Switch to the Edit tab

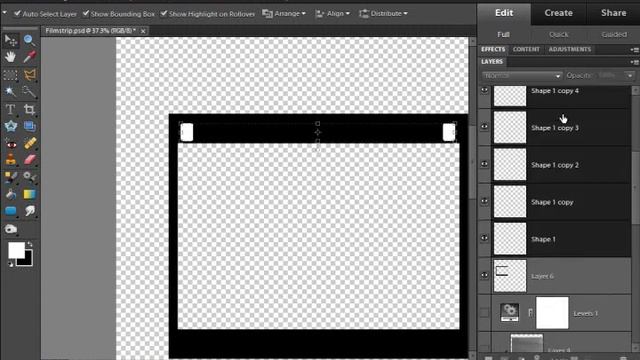[504, 13]
